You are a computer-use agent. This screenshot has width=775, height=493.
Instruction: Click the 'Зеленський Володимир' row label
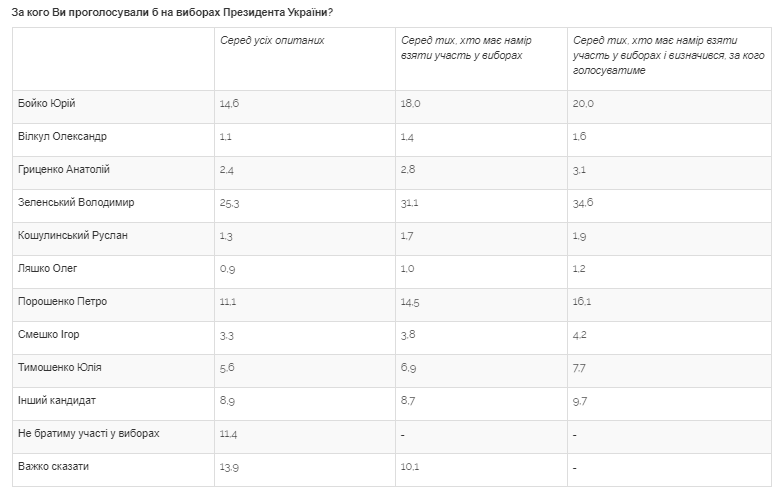pos(76,202)
